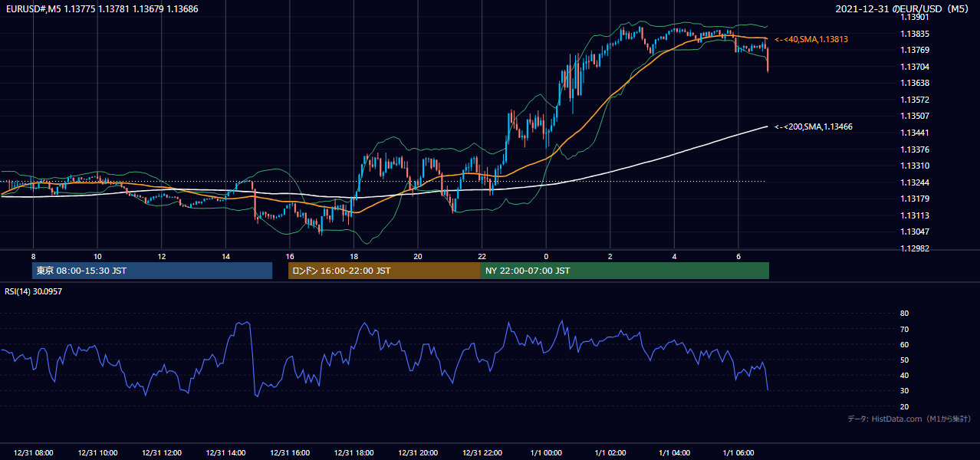Select the orange 40 SMA label 1.13813

tap(811, 39)
